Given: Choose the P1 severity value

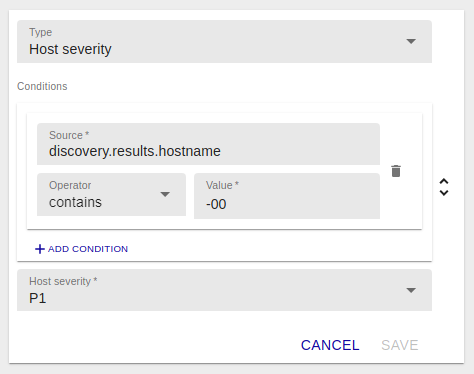Looking at the screenshot, I should pos(37,298).
